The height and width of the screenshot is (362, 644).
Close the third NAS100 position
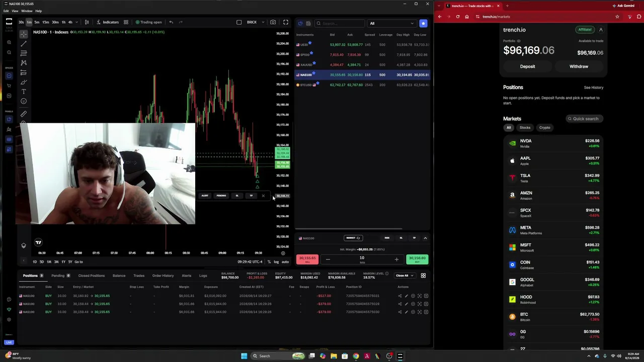pos(426,312)
